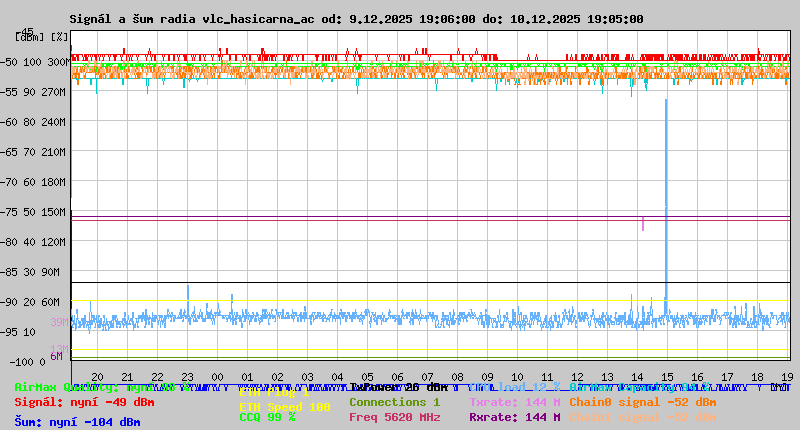Click the '20' hour label on x-axis
This screenshot has height=430, width=800.
[x=97, y=377]
